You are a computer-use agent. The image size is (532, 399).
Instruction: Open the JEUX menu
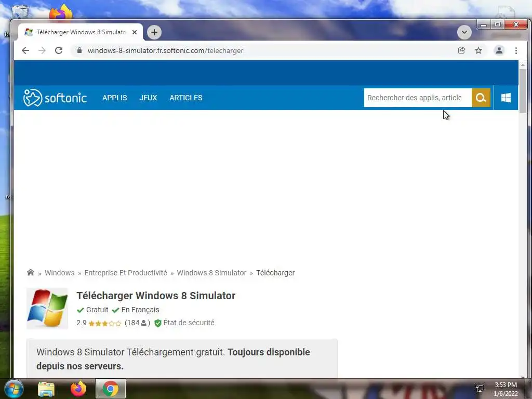148,98
